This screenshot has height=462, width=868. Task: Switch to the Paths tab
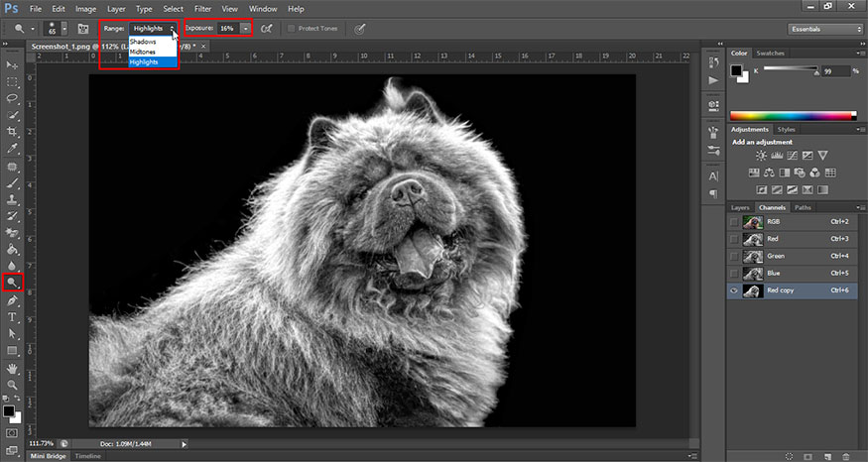pyautogui.click(x=803, y=207)
